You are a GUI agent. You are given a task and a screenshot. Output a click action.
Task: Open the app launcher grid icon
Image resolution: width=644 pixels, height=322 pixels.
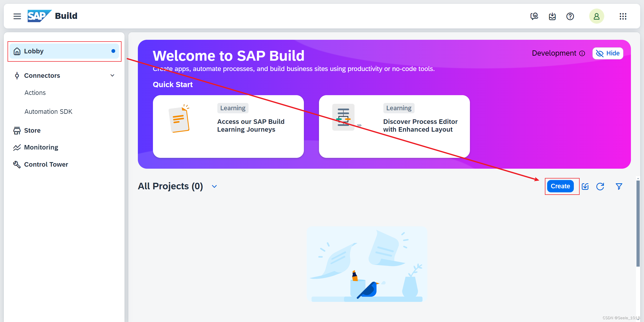pos(623,16)
